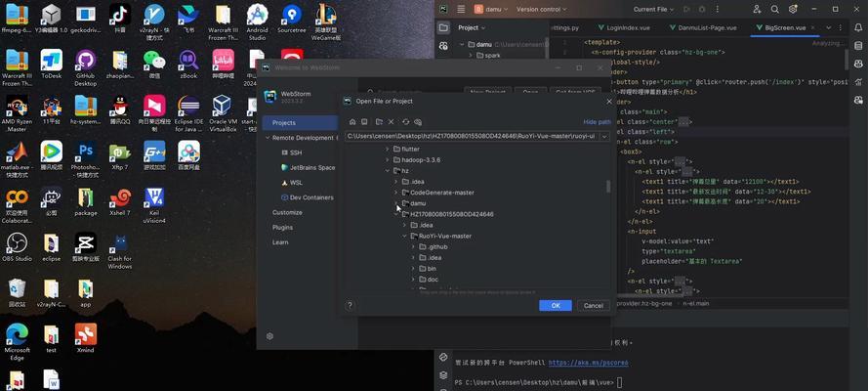Refresh the file tree in Open File dialog
The image size is (868, 391).
[406, 122]
